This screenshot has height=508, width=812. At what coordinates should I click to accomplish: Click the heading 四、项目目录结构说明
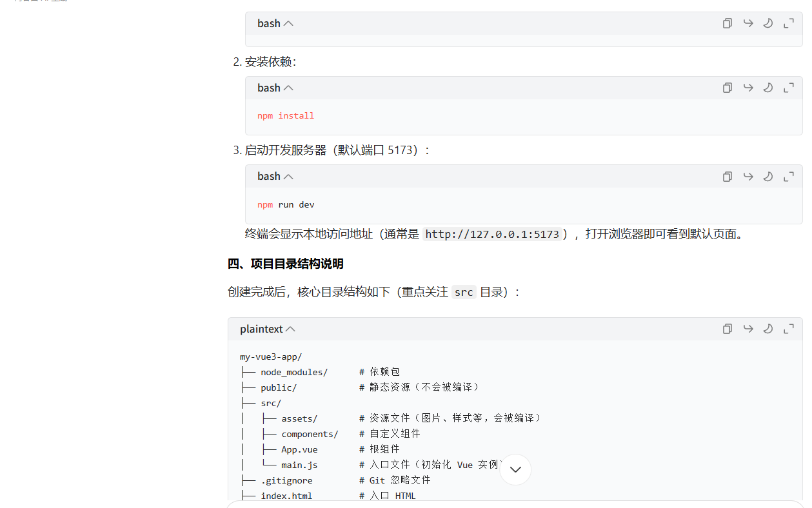click(286, 264)
